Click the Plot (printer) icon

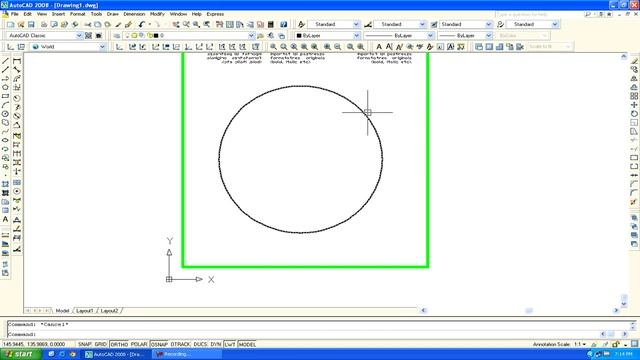click(44, 24)
